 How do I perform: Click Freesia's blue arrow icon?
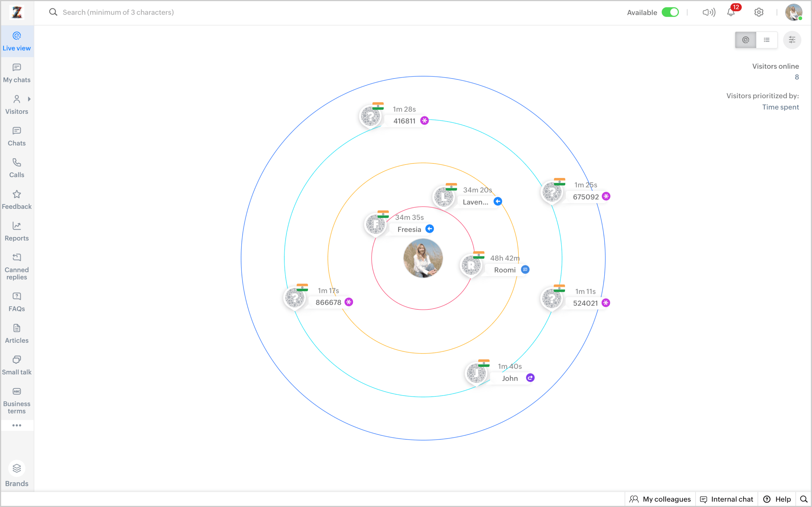tap(430, 229)
